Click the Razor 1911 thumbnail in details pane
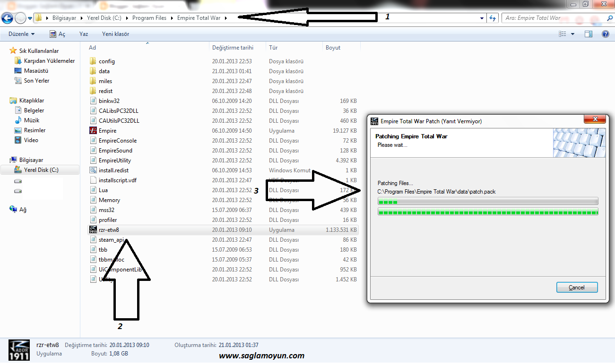Image resolution: width=615 pixels, height=364 pixels. (x=18, y=351)
